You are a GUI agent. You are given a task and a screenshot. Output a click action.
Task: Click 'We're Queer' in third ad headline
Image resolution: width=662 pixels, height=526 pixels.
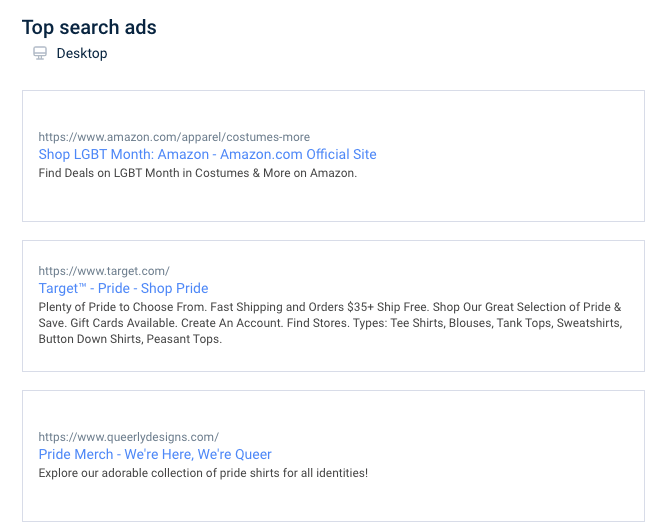[234, 454]
